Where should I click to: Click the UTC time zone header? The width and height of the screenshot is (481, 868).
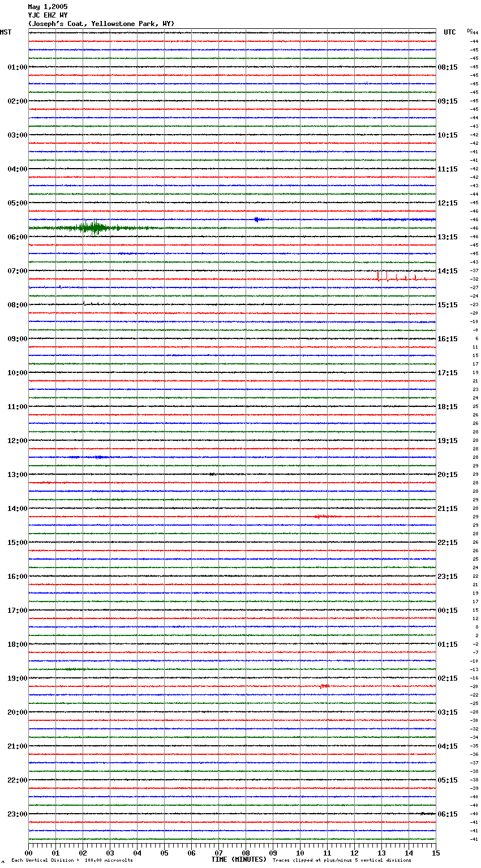point(450,32)
